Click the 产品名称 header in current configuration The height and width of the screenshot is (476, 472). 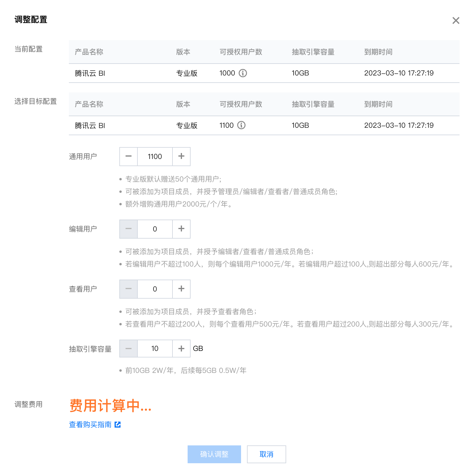(x=89, y=52)
